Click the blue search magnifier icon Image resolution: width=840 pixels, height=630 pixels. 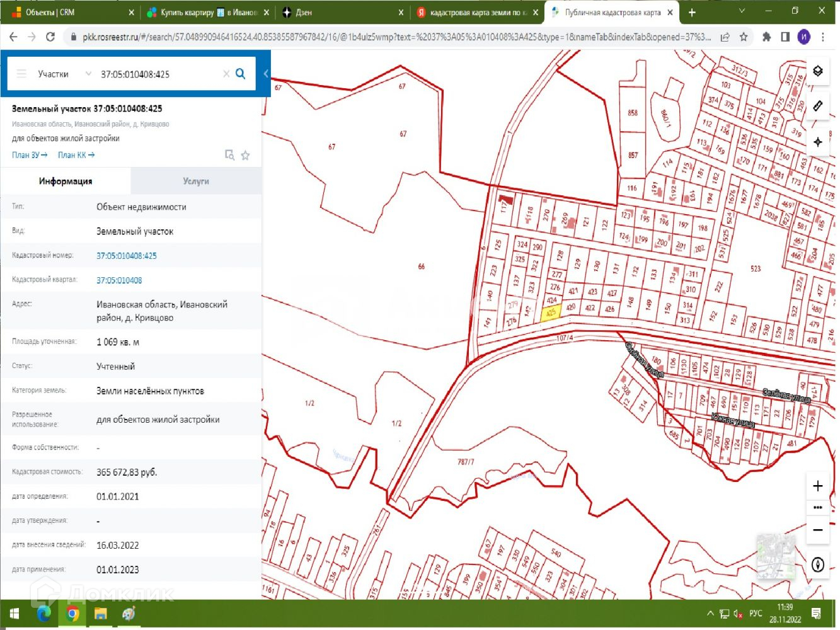(x=240, y=74)
